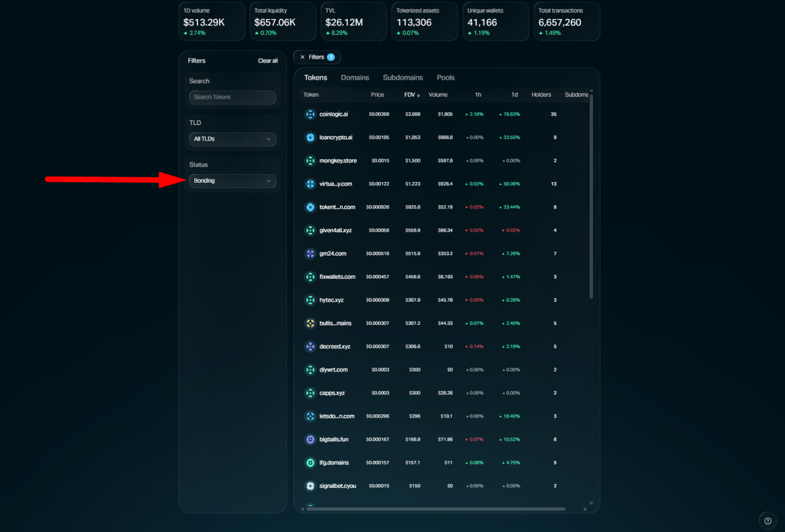The image size is (785, 532).
Task: Switch to the Pools tab
Action: coord(445,78)
